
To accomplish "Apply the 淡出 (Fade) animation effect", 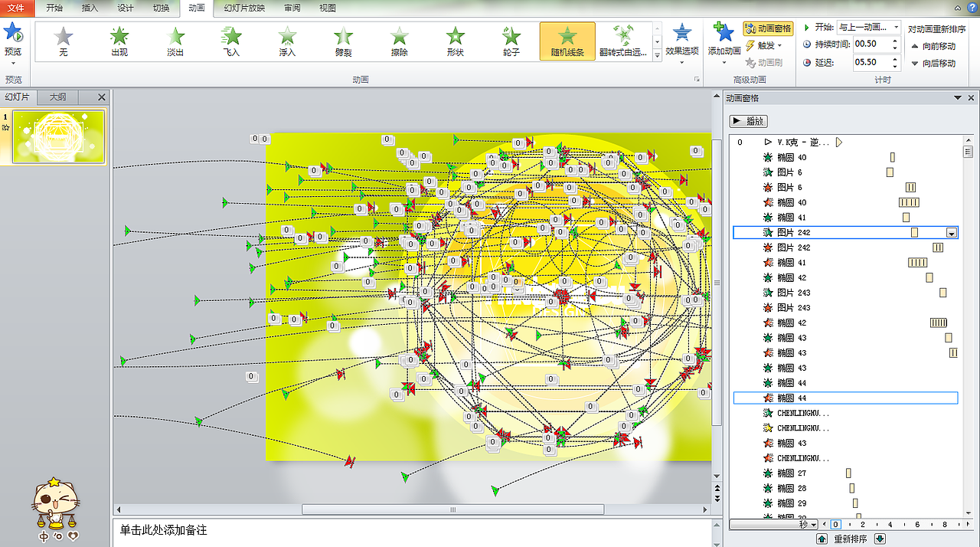I will click(175, 41).
